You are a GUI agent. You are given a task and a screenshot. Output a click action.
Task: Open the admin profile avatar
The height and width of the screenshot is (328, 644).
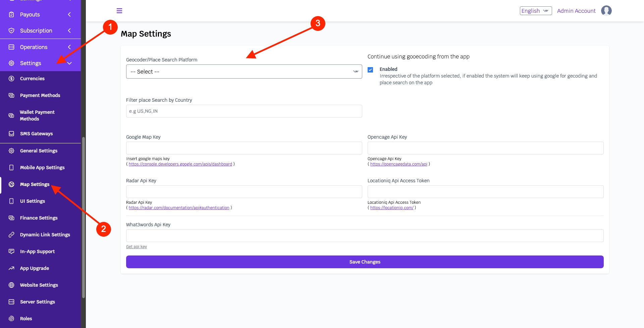tap(606, 11)
